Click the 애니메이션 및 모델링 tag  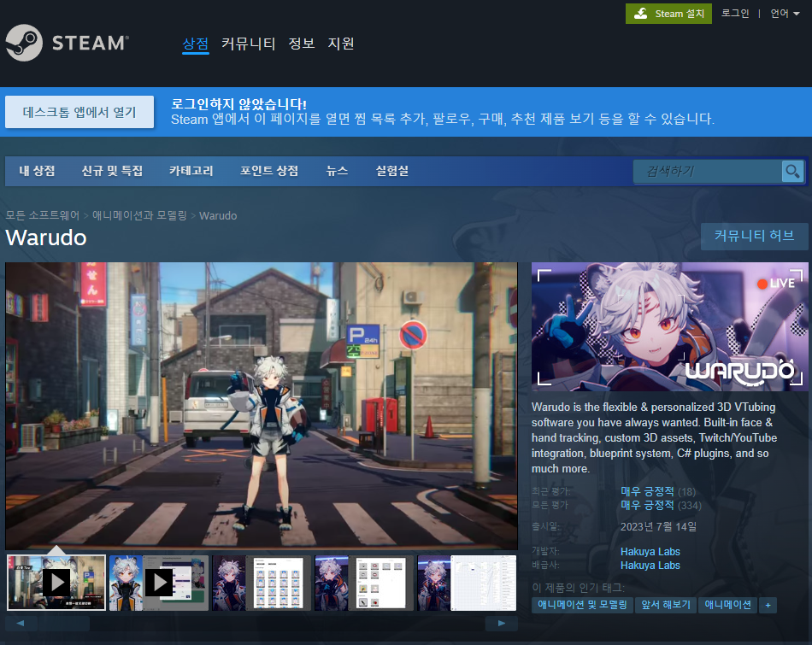[x=582, y=605]
